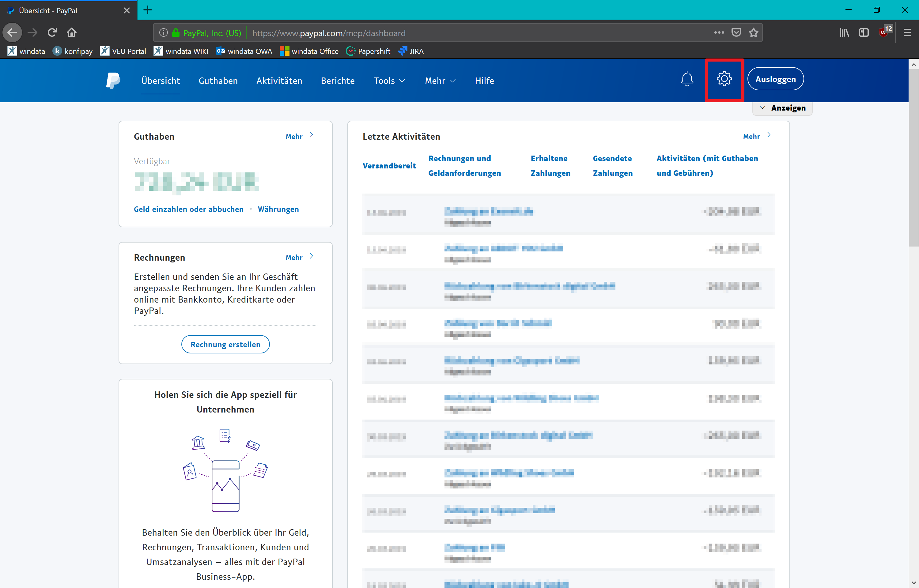919x588 pixels.
Task: Open the uBlock extension icon
Action: (x=885, y=32)
